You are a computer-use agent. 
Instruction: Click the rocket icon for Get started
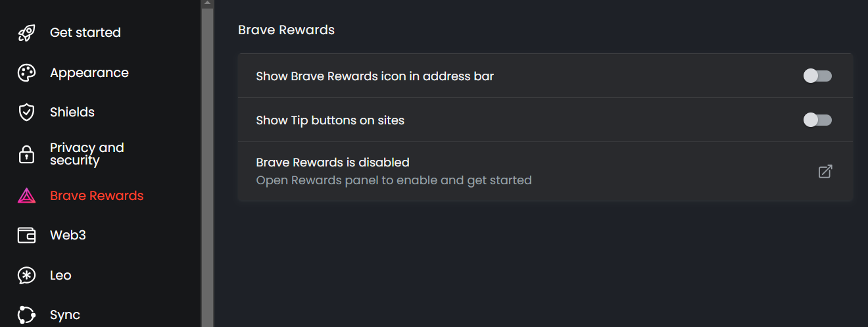point(26,33)
